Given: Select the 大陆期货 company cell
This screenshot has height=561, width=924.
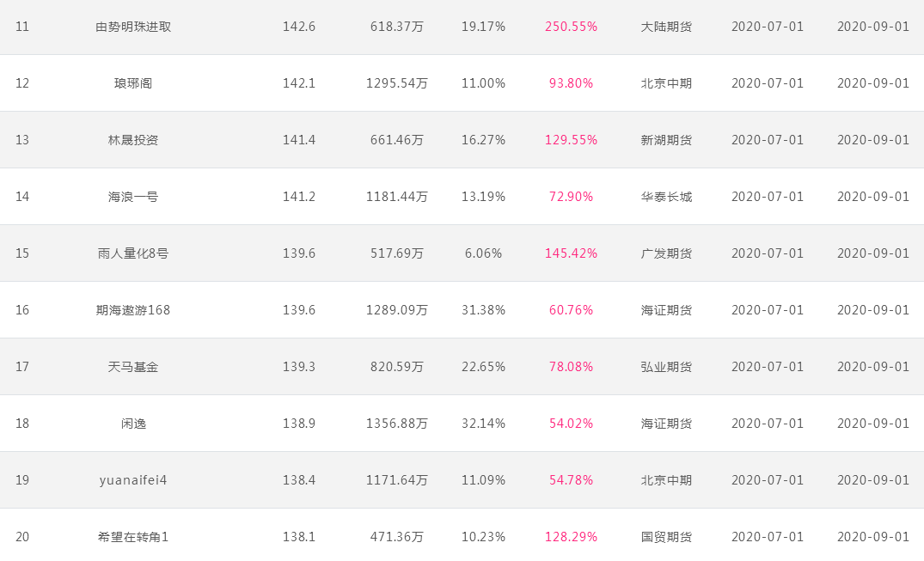Looking at the screenshot, I should point(666,27).
